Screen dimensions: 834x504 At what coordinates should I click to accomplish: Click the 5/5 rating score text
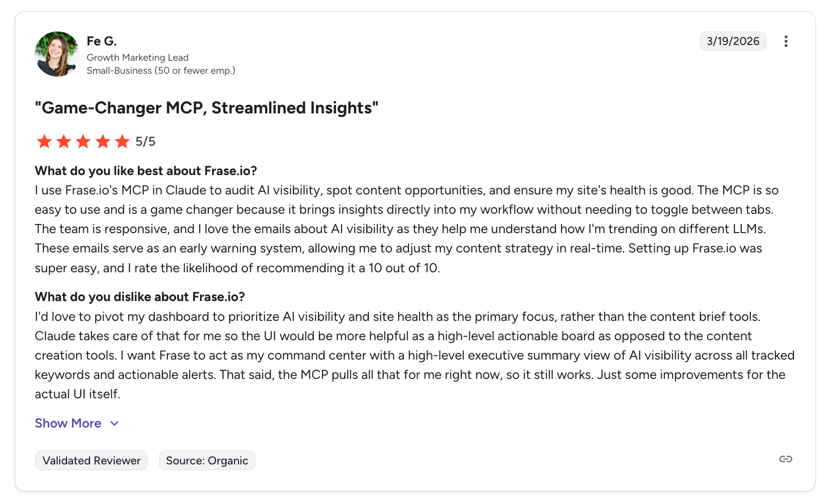point(145,141)
